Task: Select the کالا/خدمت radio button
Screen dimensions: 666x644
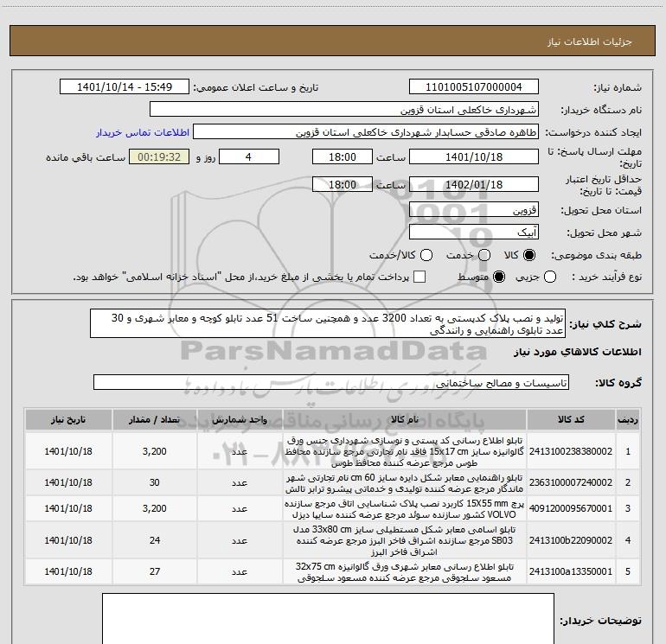Action: [426, 255]
